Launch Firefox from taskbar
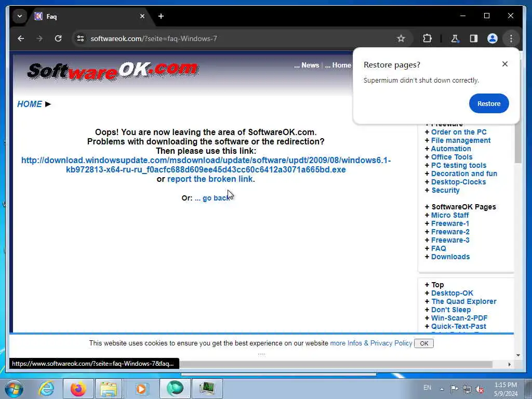 pyautogui.click(x=78, y=389)
